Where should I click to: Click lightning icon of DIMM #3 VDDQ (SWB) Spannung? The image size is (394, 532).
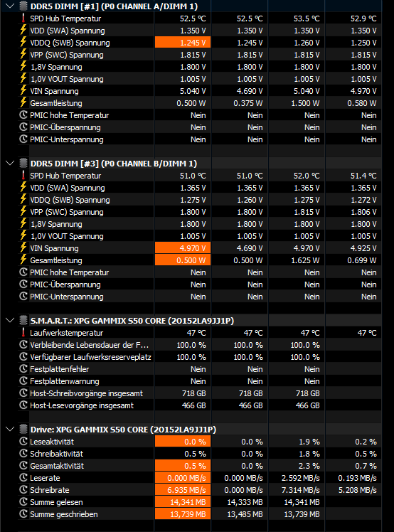[x=23, y=199]
